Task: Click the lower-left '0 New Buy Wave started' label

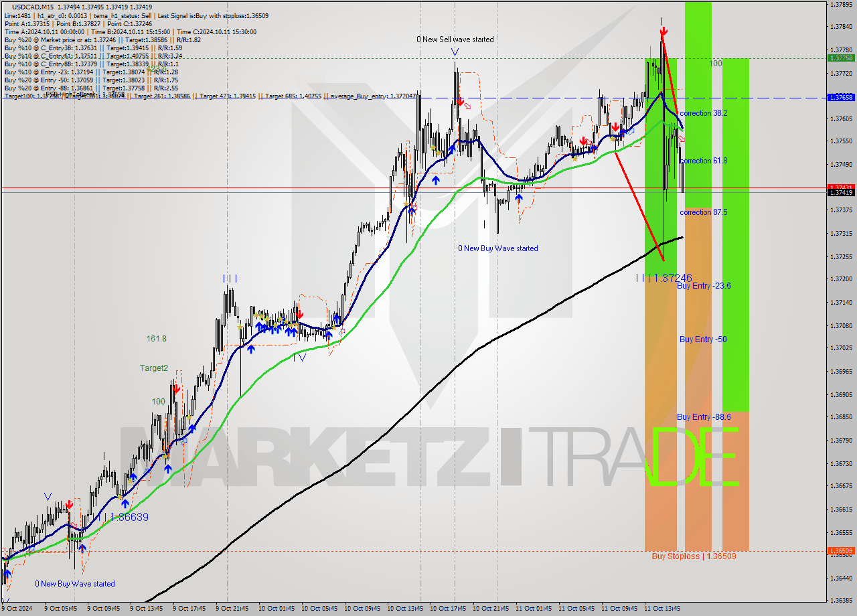Action: point(75,584)
